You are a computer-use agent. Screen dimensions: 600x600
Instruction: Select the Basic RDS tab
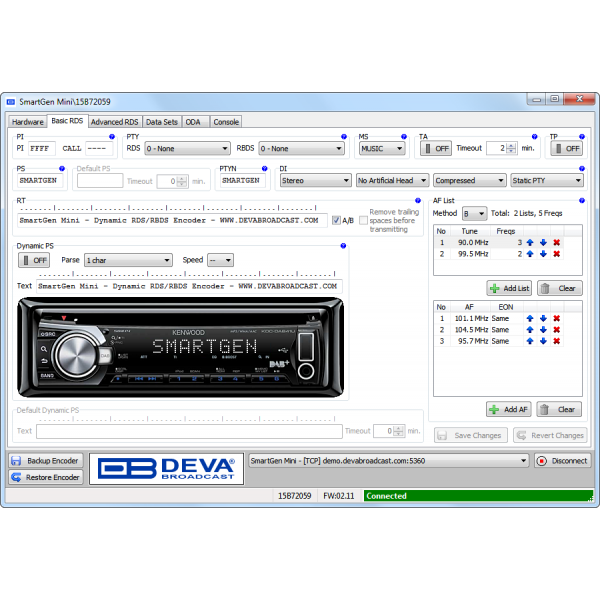click(x=67, y=121)
